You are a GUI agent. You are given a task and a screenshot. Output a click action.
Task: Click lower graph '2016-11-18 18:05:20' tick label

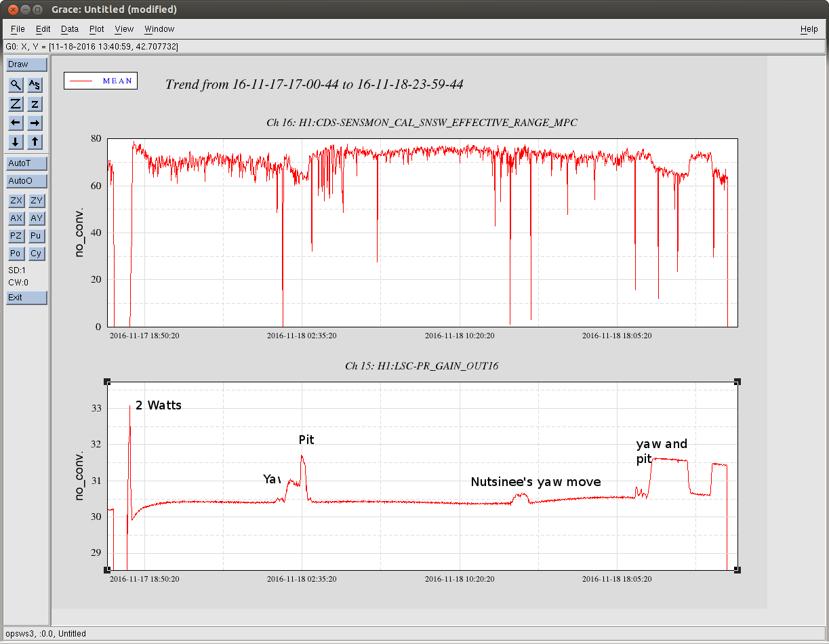617,580
